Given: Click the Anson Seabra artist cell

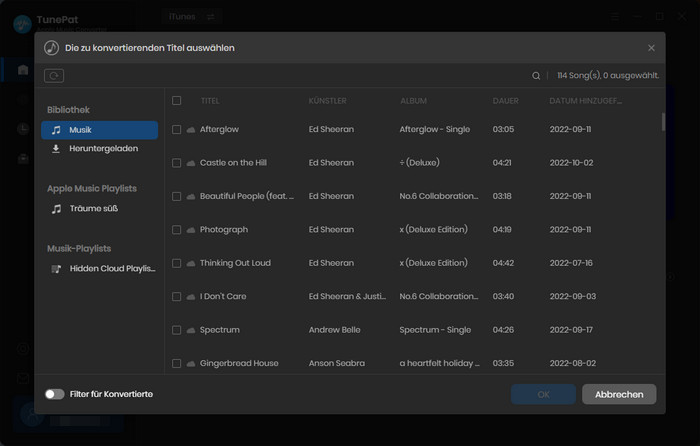Looking at the screenshot, I should point(337,363).
